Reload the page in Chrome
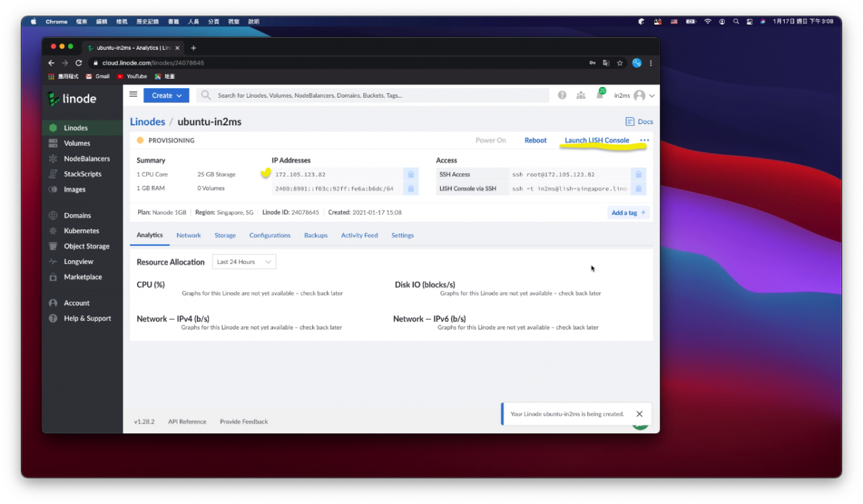This screenshot has height=504, width=863. [78, 63]
